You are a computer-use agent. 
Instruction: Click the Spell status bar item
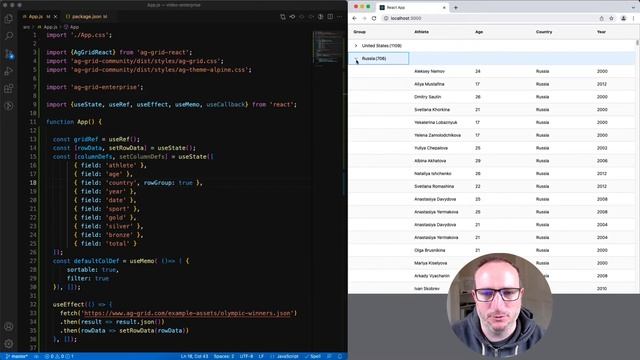313,356
